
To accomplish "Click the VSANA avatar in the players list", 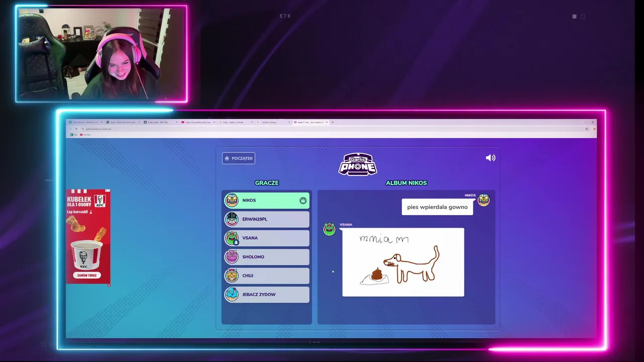I will 232,238.
